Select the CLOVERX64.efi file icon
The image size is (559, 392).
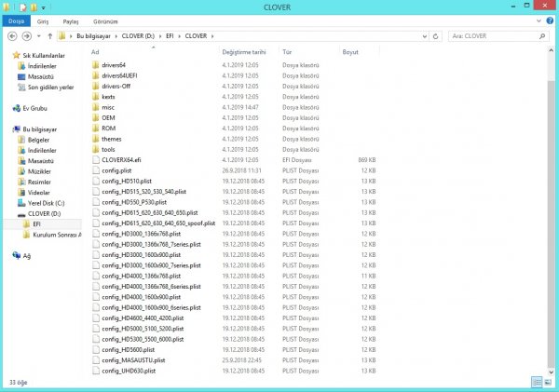pos(95,159)
